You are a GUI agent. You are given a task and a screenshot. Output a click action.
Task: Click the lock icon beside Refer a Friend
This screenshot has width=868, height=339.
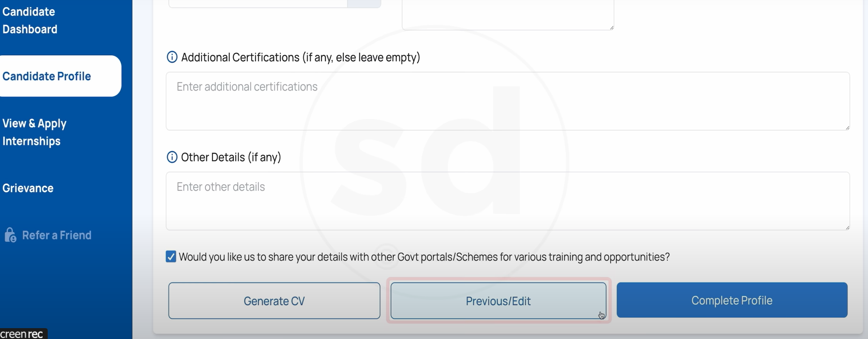10,235
